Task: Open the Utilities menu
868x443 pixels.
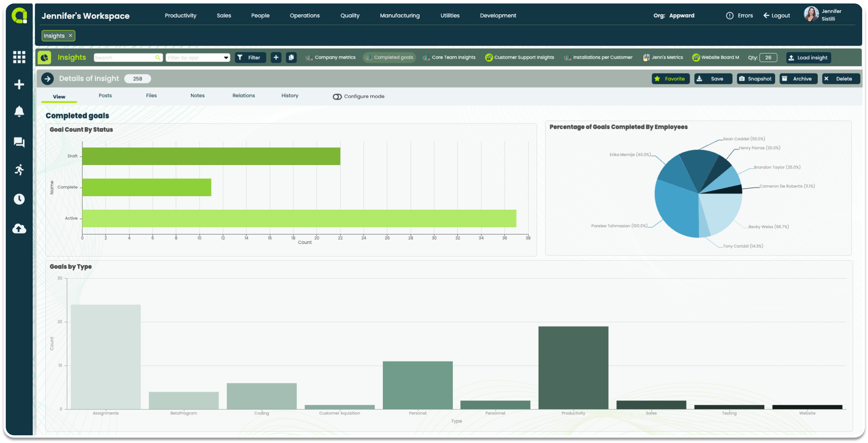Action: (450, 15)
